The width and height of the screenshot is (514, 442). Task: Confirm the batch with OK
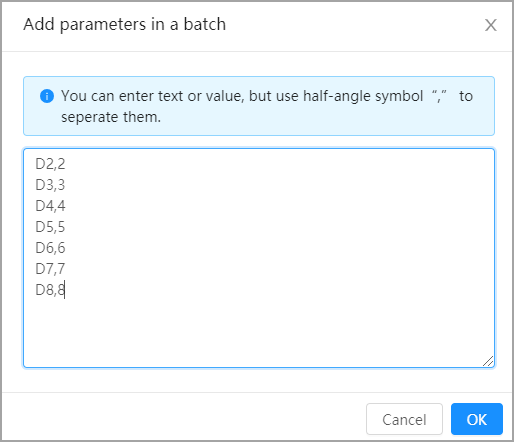(477, 419)
